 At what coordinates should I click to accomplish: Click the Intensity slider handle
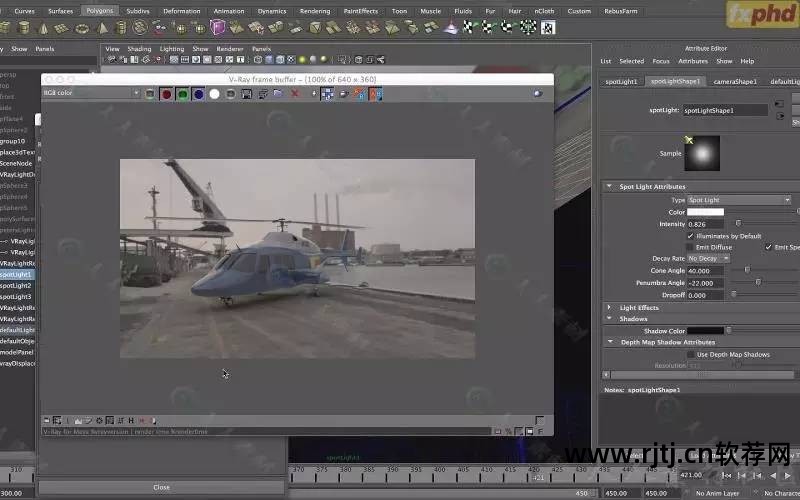(738, 223)
